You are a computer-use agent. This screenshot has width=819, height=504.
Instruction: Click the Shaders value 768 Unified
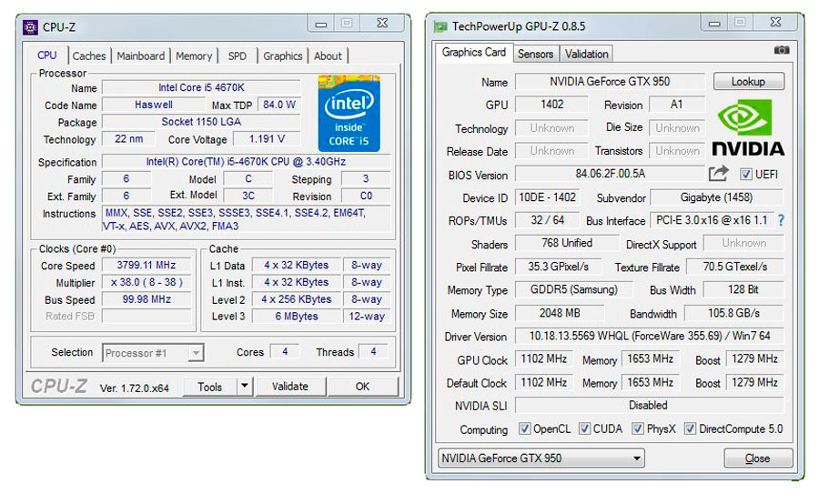(x=567, y=243)
